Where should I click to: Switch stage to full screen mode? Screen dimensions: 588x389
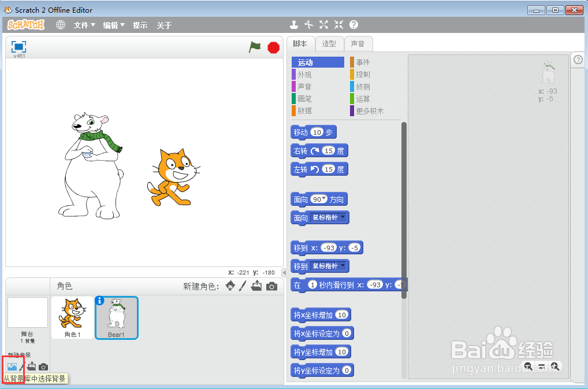(18, 47)
